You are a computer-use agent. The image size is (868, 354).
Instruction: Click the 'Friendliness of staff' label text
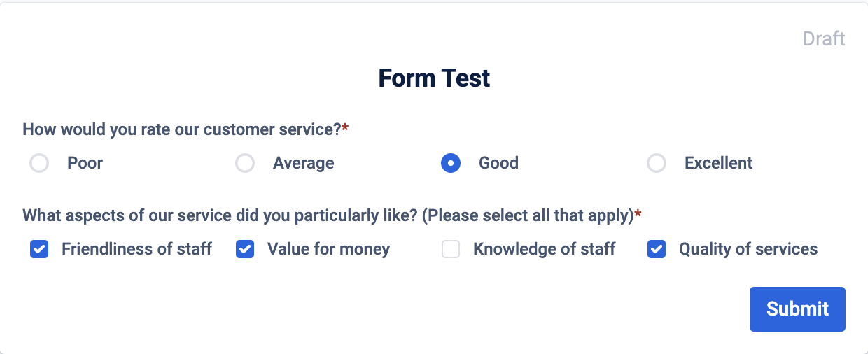pos(136,249)
